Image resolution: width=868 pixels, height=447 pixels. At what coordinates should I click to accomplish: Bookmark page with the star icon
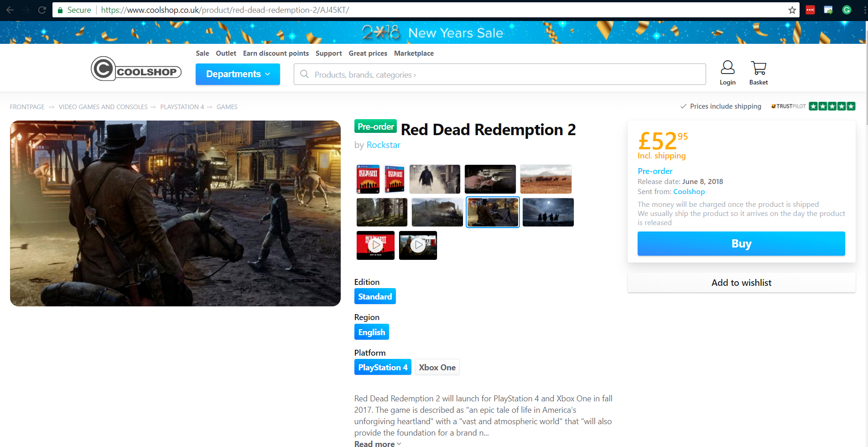coord(792,10)
